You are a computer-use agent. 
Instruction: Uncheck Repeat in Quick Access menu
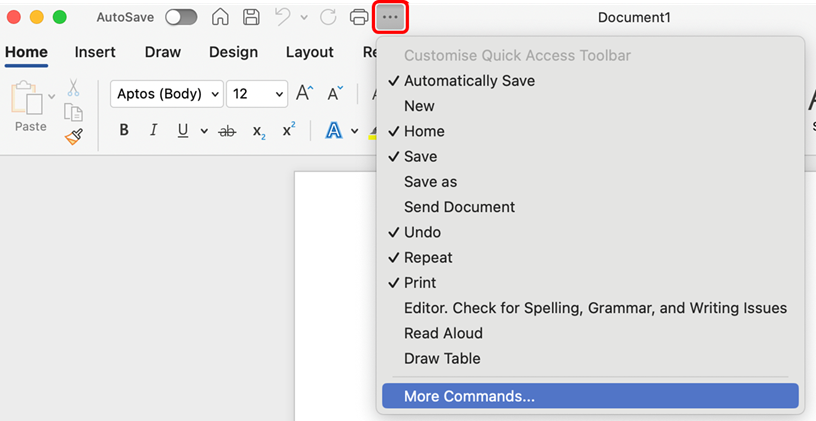(590, 258)
